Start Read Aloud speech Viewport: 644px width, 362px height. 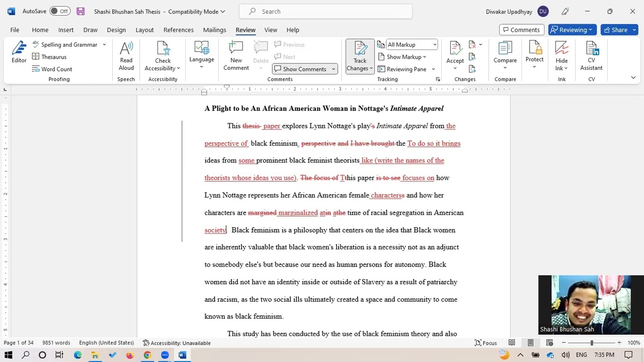coord(126,56)
